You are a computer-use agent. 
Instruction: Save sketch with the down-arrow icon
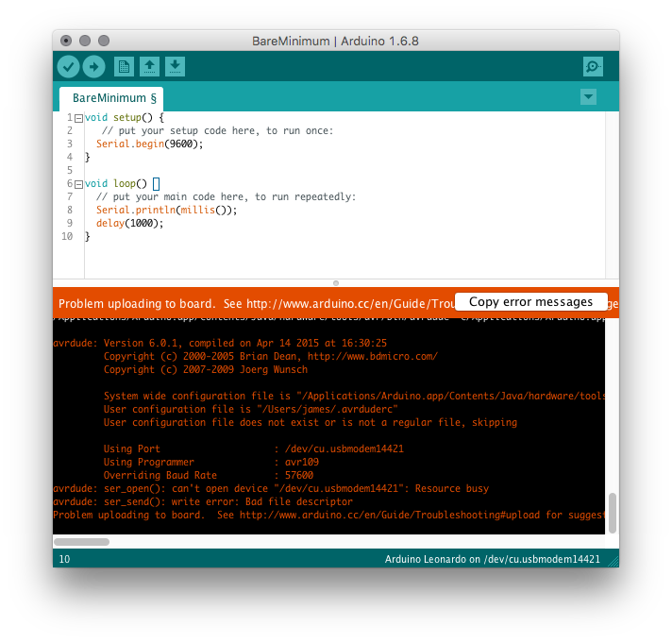(x=175, y=66)
